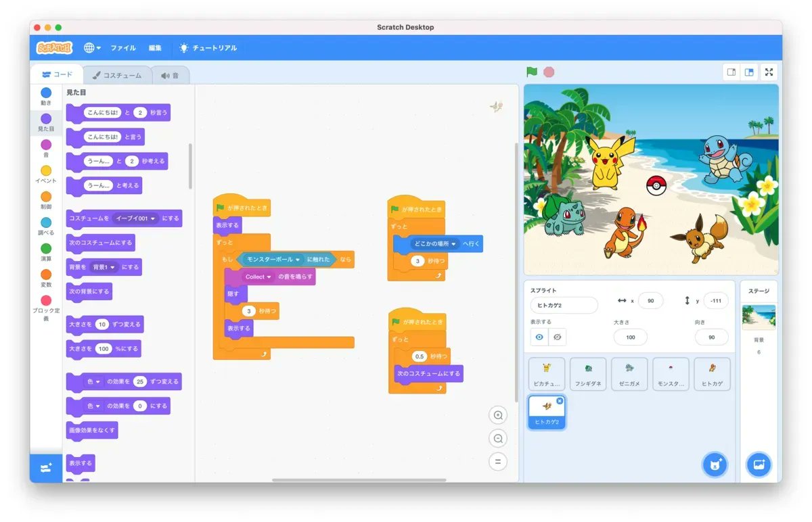Viewport: 812px width, 522px height.
Task: Switch to the 音 tab
Action: click(x=170, y=75)
